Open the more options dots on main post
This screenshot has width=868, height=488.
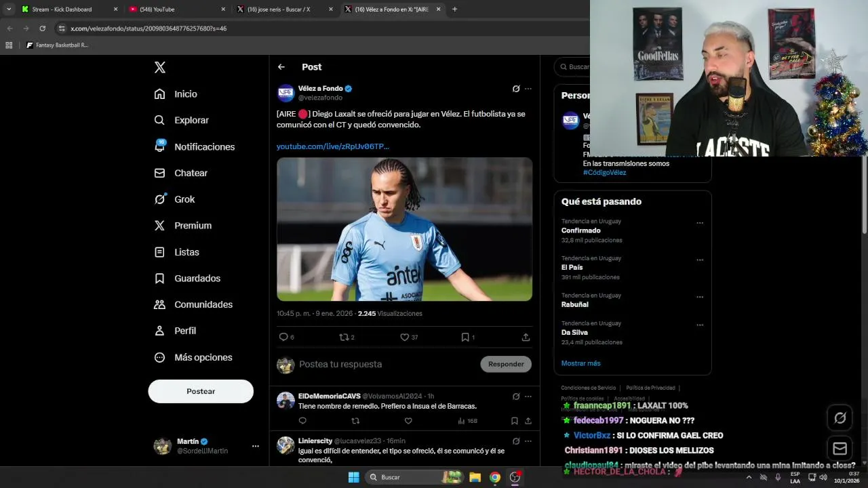coord(528,89)
